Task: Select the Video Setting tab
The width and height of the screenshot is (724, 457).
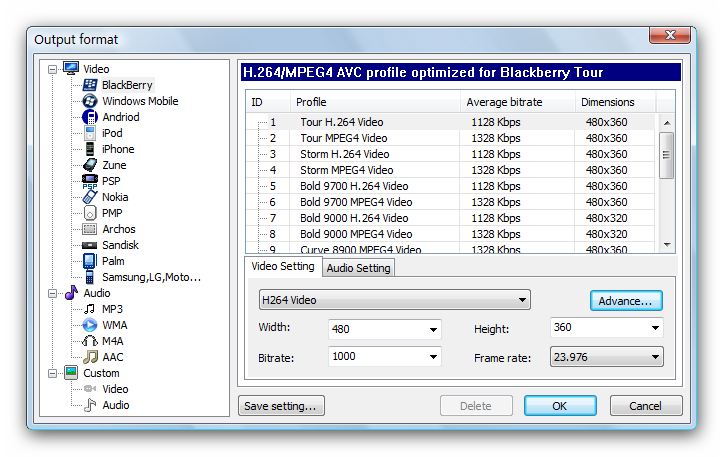Action: [283, 266]
